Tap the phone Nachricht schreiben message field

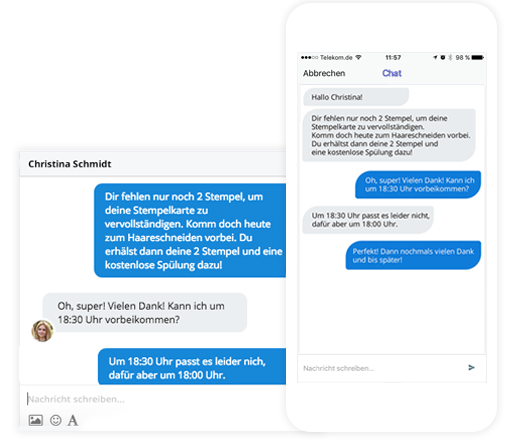[x=382, y=368]
